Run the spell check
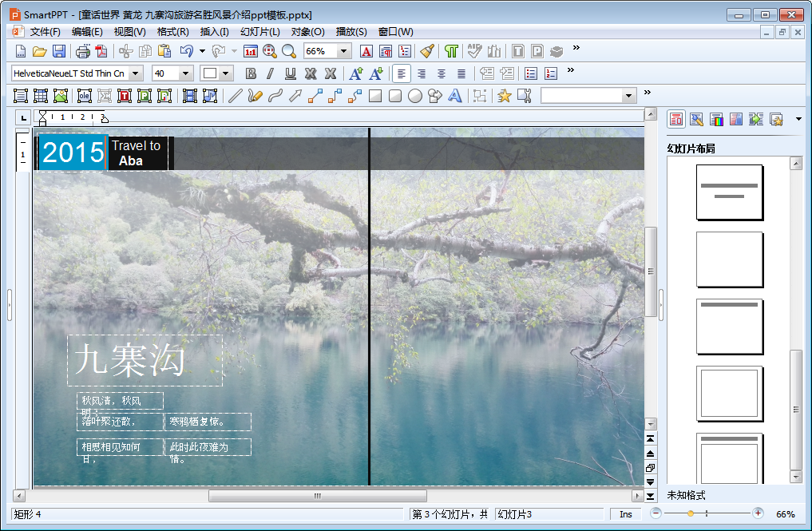This screenshot has width=812, height=531. 474,51
